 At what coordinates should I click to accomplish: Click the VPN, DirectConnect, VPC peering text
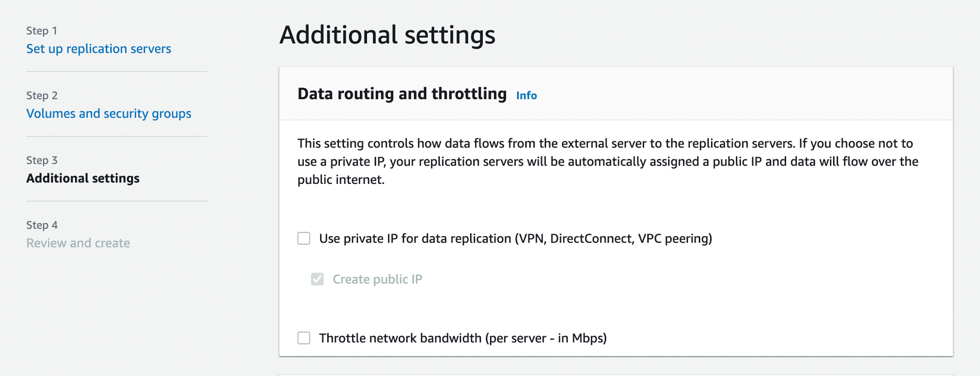pos(614,239)
